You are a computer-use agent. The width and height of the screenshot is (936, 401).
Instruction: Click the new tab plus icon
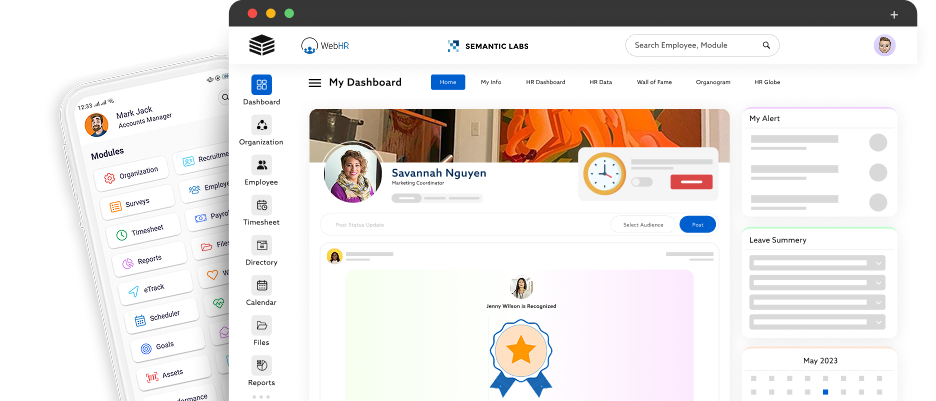click(894, 15)
